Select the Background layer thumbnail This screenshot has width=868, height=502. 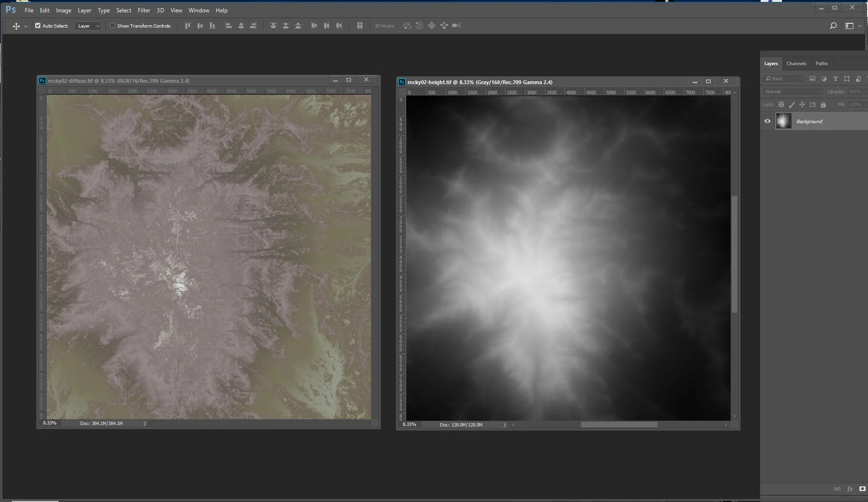click(x=783, y=121)
